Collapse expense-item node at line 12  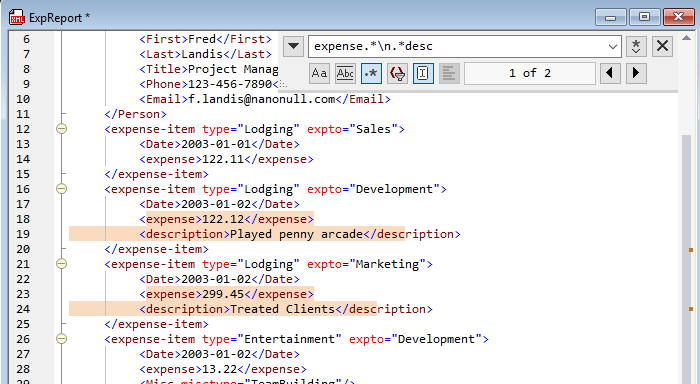click(62, 129)
